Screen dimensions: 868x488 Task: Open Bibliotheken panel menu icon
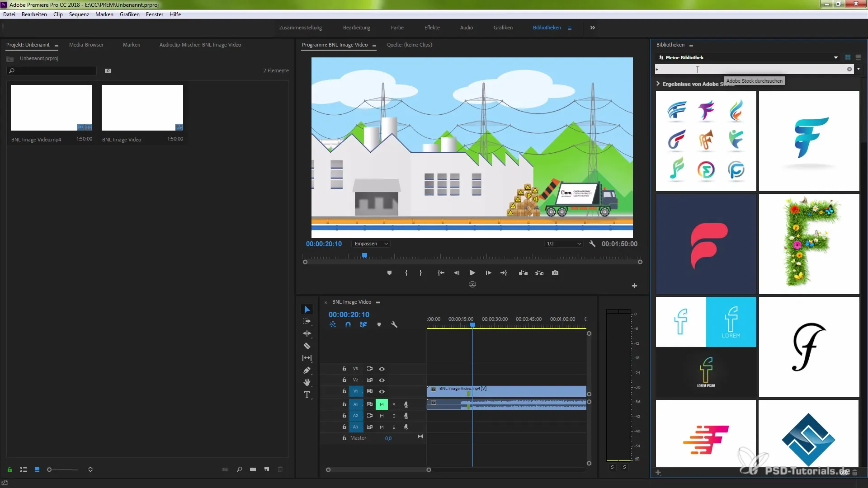[691, 45]
